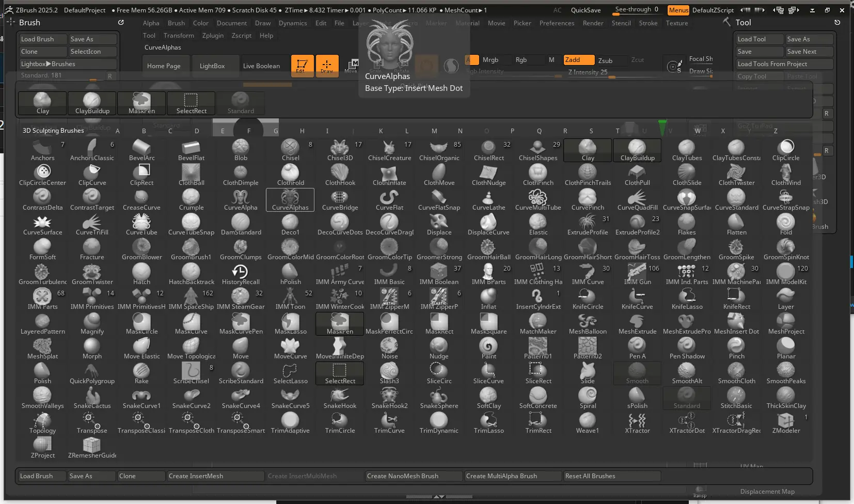Open the Preferences menu

[557, 23]
